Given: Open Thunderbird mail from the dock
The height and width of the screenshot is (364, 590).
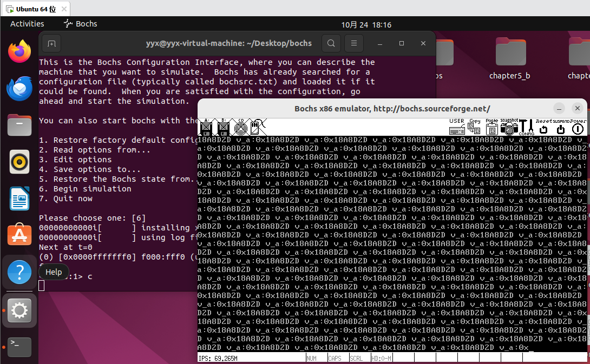Looking at the screenshot, I should pos(19,88).
